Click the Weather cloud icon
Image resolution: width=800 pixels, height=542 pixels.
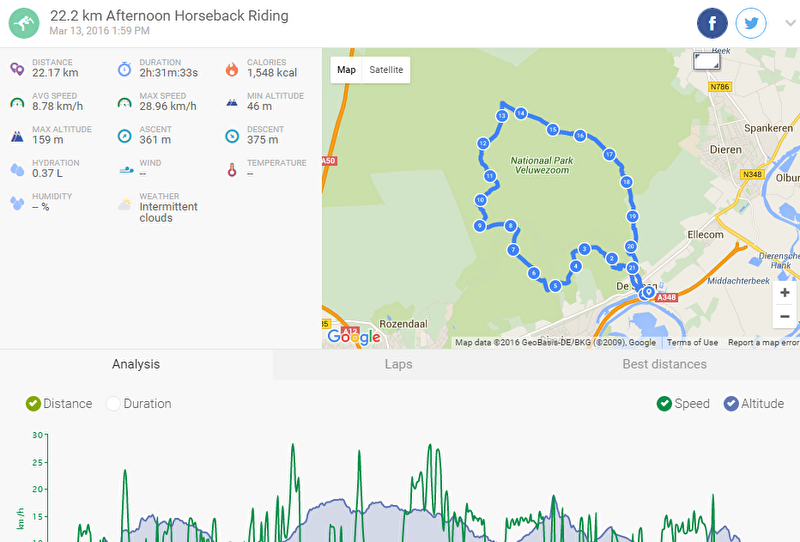click(124, 205)
